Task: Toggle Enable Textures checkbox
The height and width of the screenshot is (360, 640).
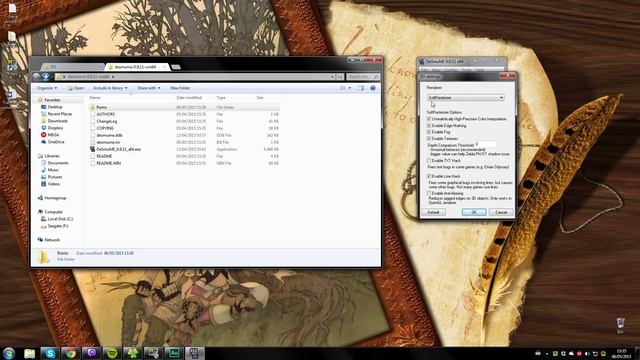Action: pos(429,138)
